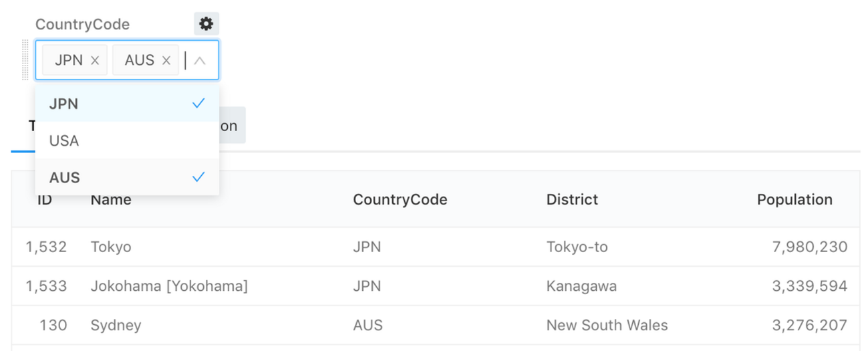Uncheck the JPN option in the list
The width and height of the screenshot is (868, 351).
pos(127,104)
